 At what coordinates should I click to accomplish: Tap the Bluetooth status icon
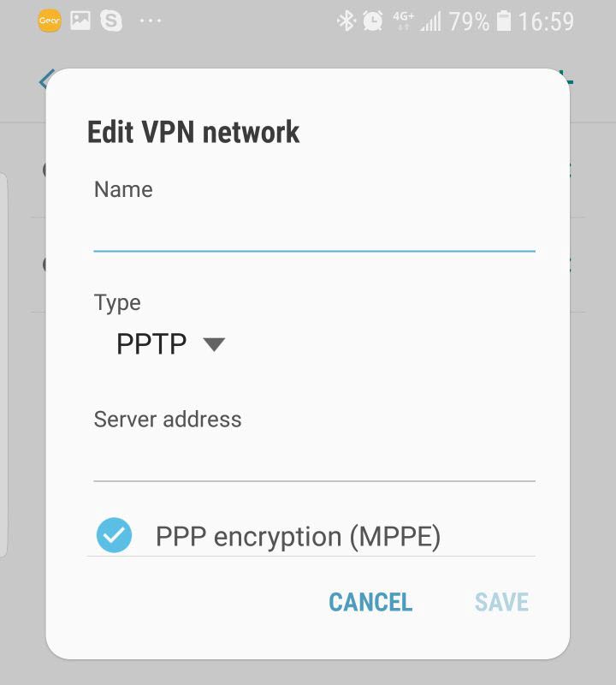coord(346,21)
